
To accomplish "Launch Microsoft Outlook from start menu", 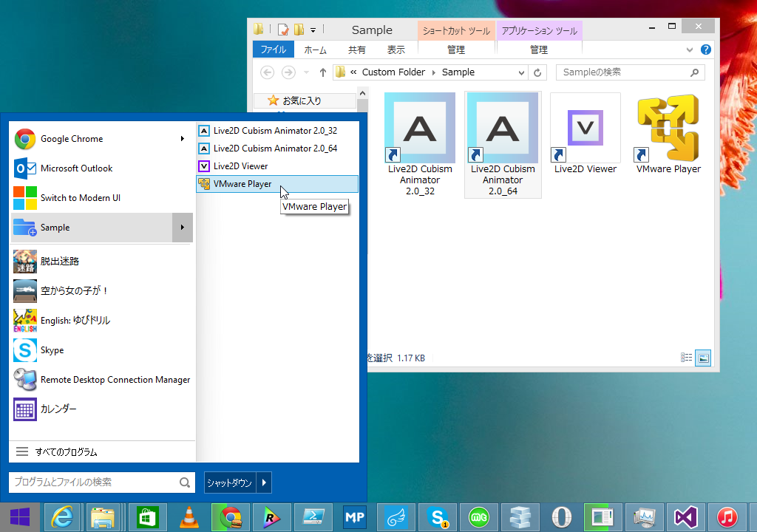I will pos(102,168).
